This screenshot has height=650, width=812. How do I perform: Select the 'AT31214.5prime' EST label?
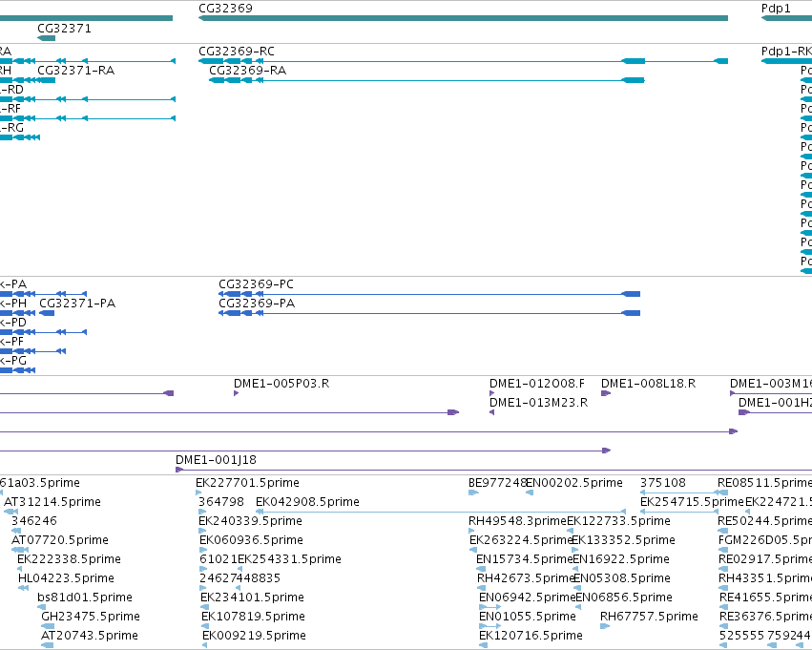coord(52,502)
